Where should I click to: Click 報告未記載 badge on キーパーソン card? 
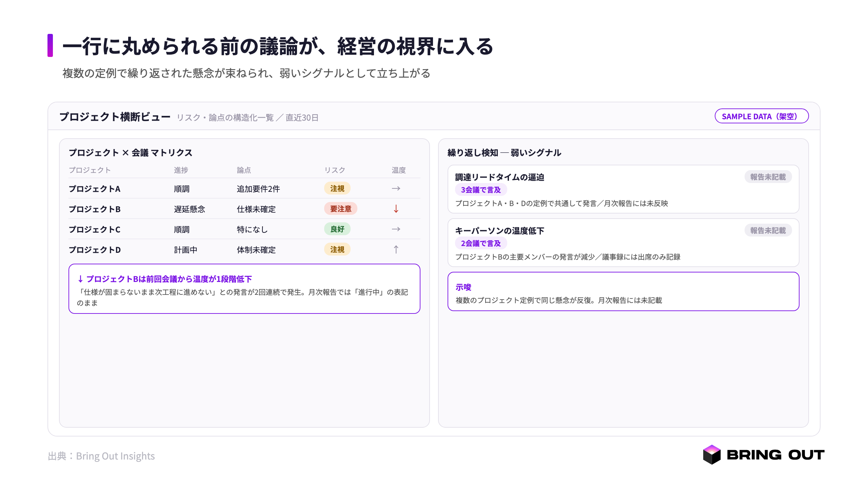(x=768, y=230)
